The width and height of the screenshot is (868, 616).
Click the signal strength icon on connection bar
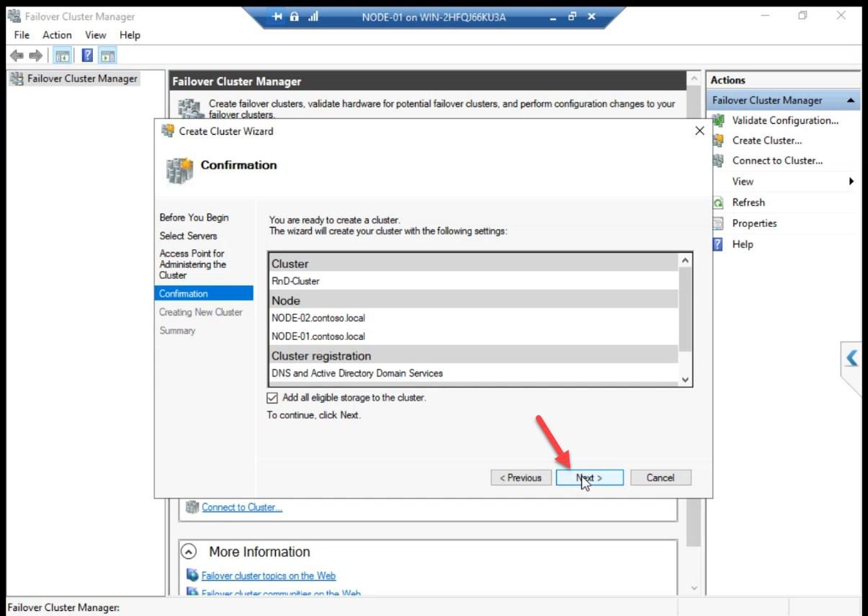point(313,17)
